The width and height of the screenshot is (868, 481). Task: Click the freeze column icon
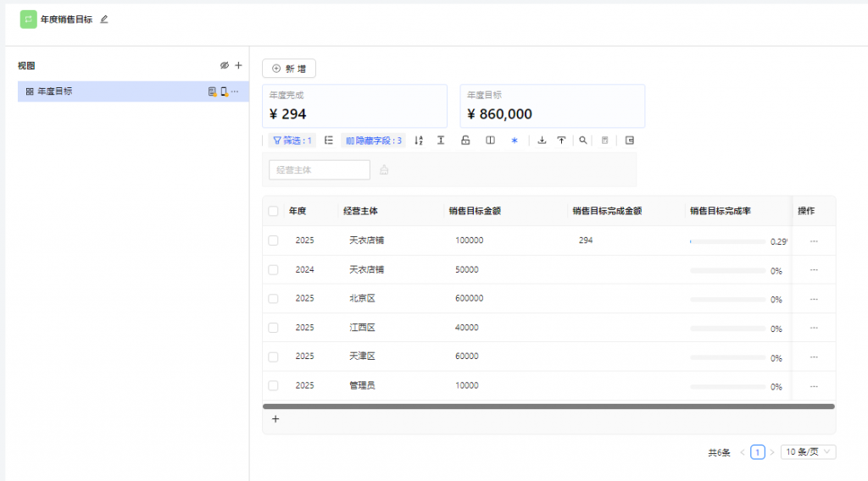491,141
